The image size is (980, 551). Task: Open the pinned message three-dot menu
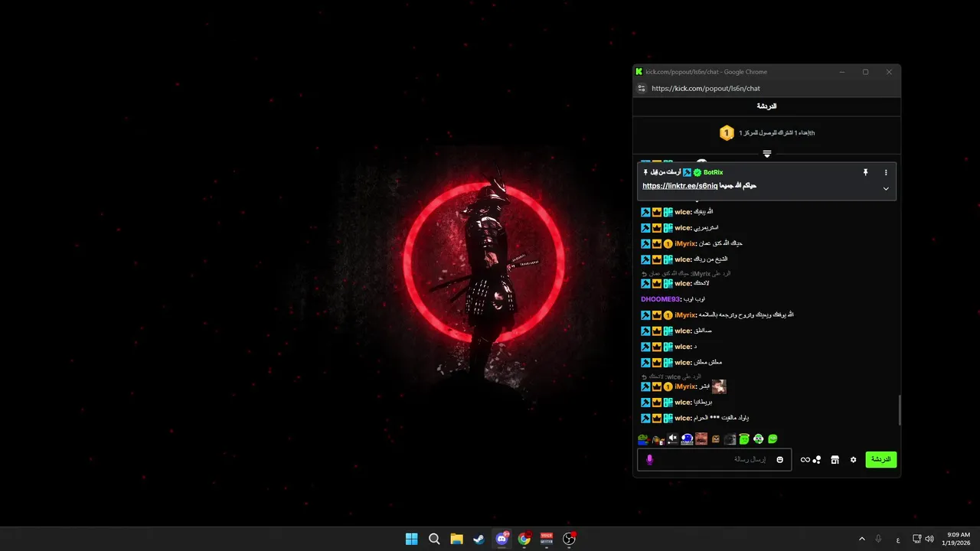click(x=886, y=173)
